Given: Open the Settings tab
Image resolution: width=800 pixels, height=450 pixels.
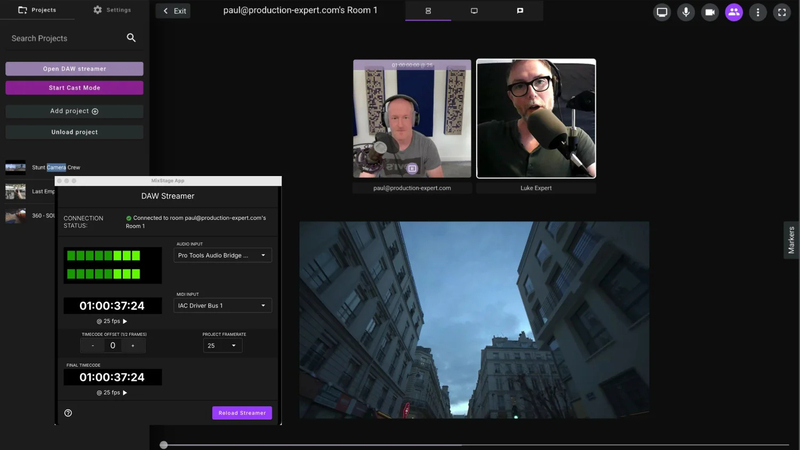Looking at the screenshot, I should coord(112,10).
